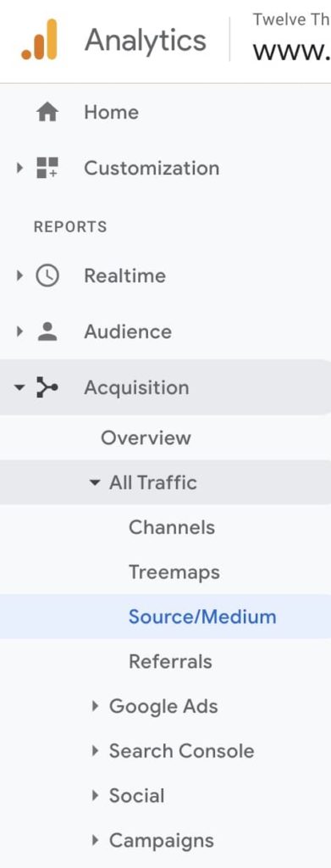This screenshot has height=868, width=331.
Task: Select the Source/Medium report
Action: [202, 617]
